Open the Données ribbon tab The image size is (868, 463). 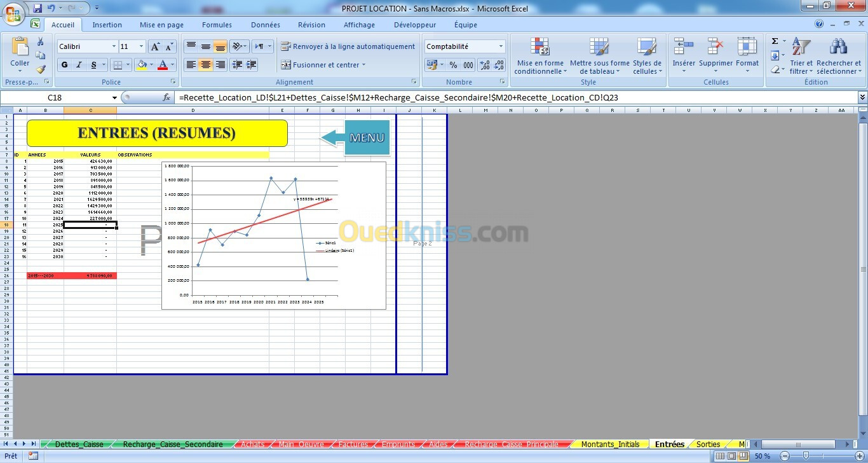266,25
